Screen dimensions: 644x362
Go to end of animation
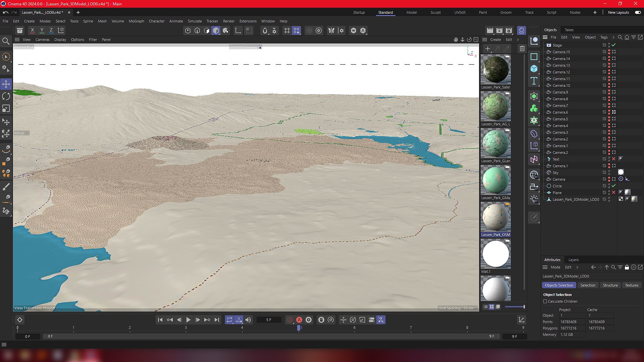click(217, 320)
